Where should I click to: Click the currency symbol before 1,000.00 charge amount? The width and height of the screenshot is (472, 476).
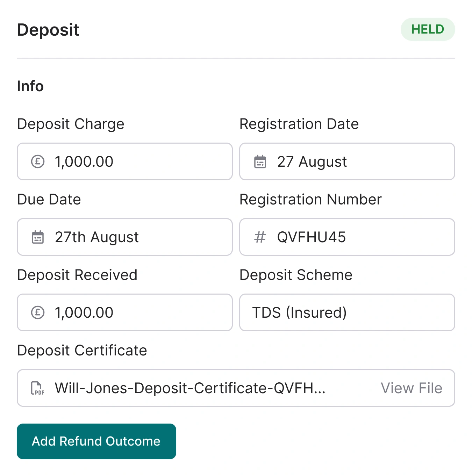pyautogui.click(x=38, y=161)
